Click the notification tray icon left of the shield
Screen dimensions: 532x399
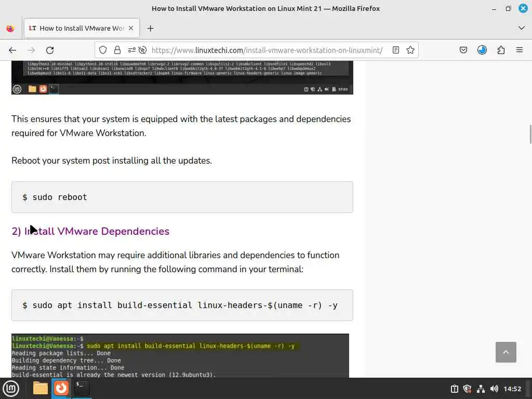(x=454, y=389)
